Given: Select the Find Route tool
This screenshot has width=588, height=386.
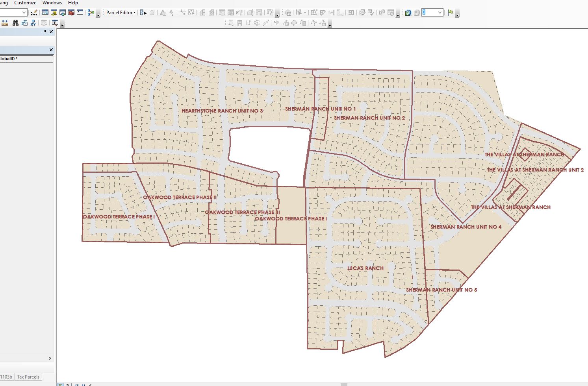Looking at the screenshot, I should (x=24, y=23).
